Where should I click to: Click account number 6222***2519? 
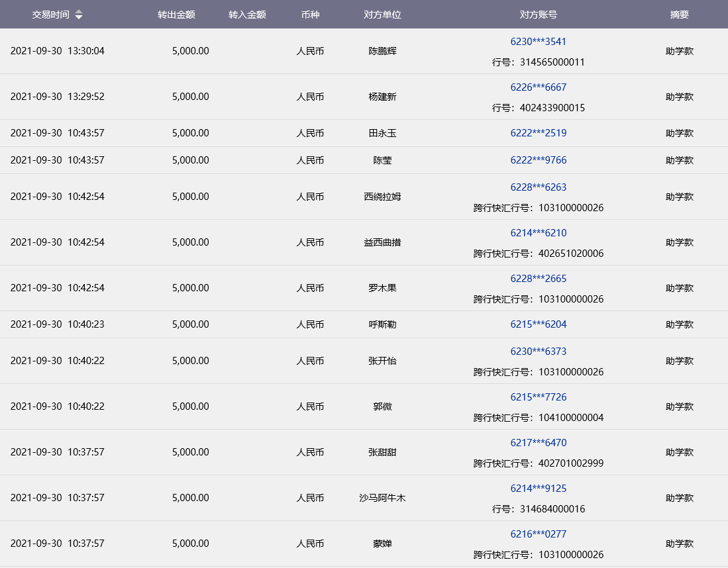(538, 132)
